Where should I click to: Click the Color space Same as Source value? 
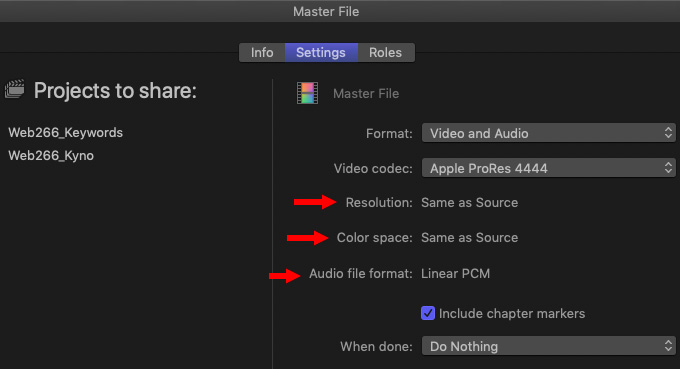point(470,238)
